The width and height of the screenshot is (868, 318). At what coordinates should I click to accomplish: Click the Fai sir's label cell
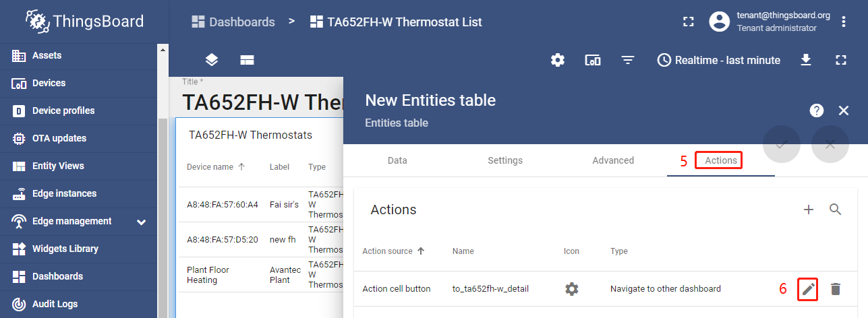tap(284, 205)
